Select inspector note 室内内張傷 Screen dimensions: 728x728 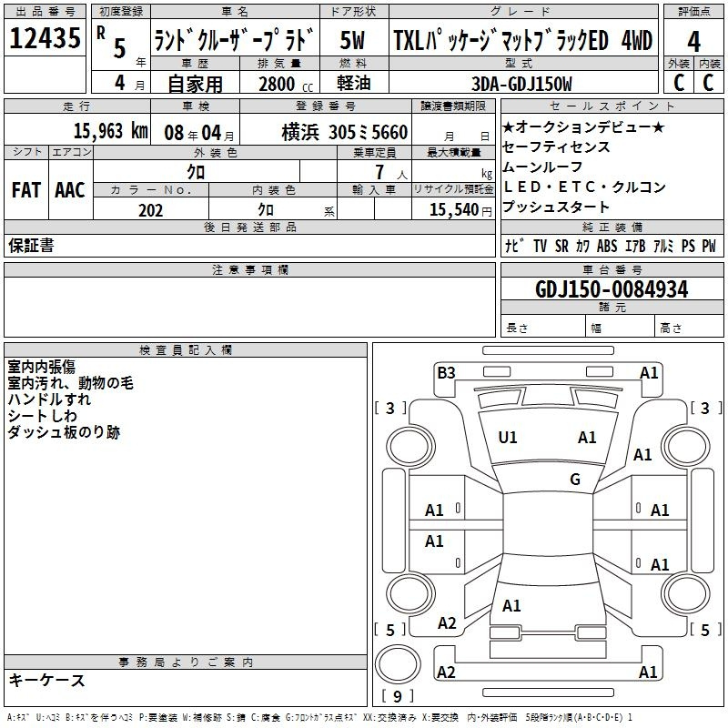41,367
